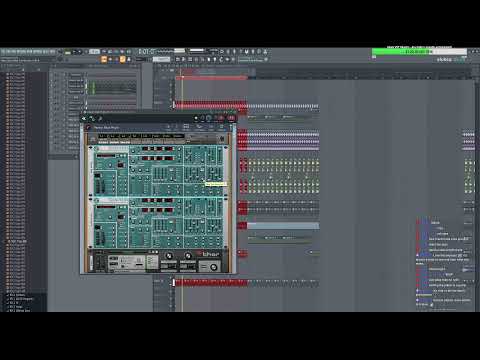Click the Thor device name label in rack
480x360 pixels.
pyautogui.click(x=211, y=254)
